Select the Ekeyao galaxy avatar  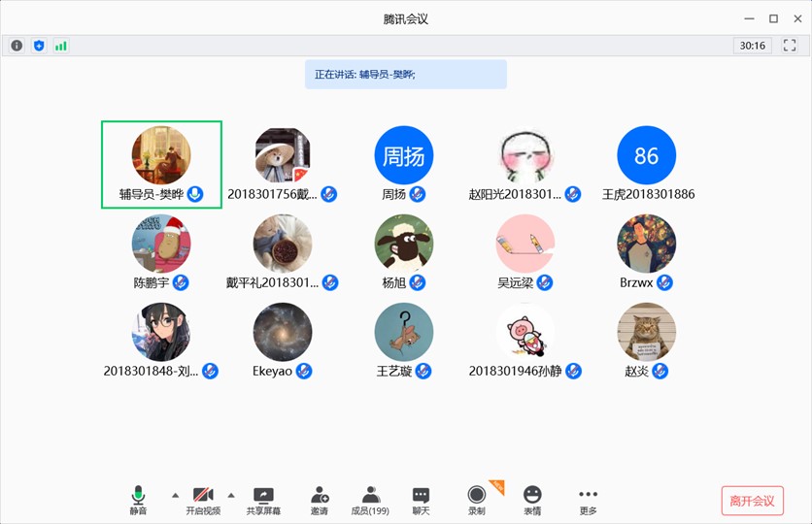click(x=283, y=333)
